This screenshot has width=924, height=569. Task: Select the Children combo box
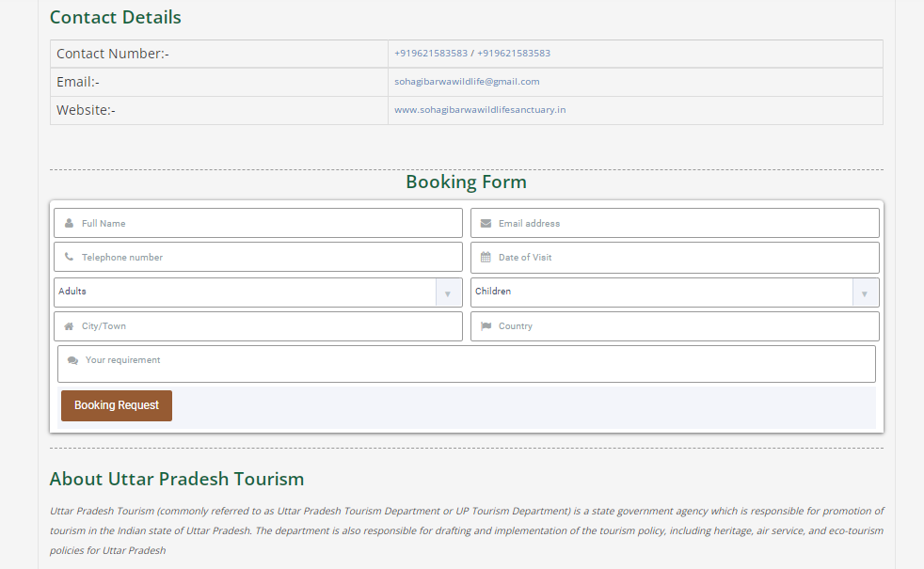pos(675,292)
